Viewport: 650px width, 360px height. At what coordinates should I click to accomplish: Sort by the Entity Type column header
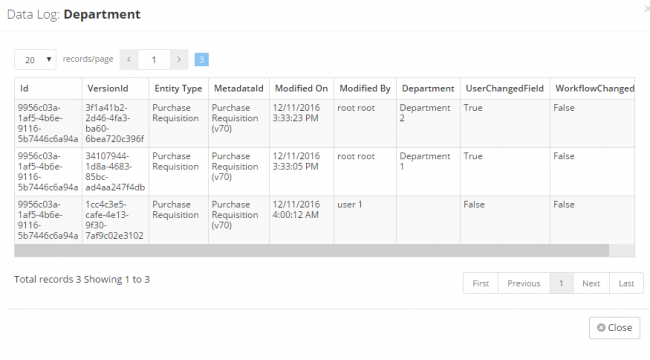[178, 88]
